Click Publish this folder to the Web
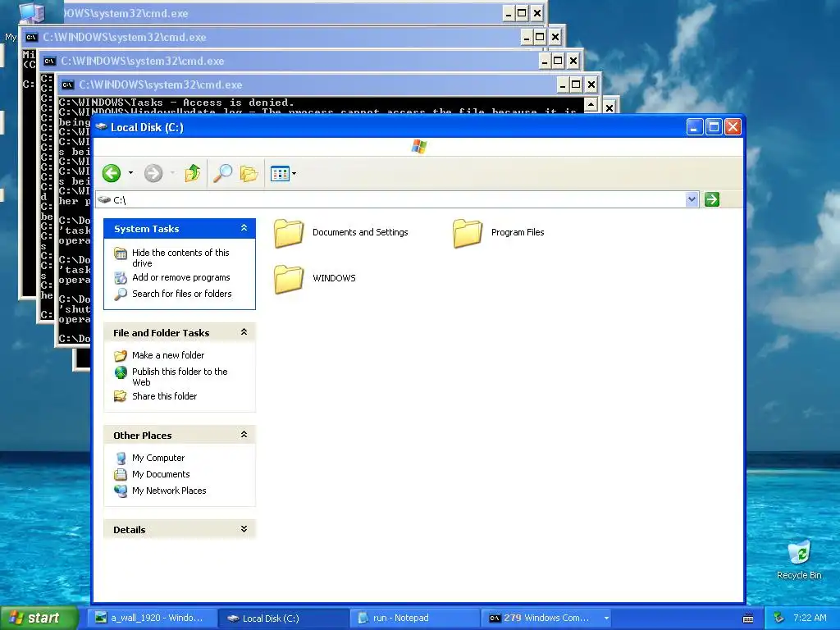The height and width of the screenshot is (630, 840). point(180,377)
